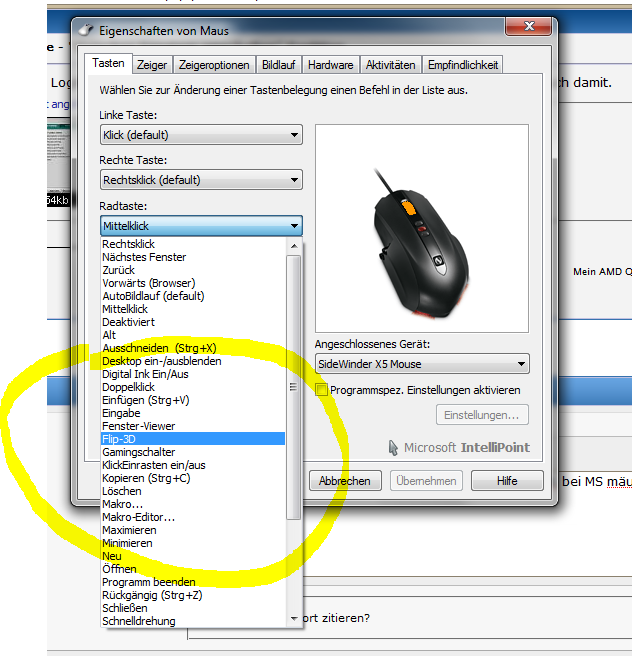Select Schließen from the list
Image resolution: width=632 pixels, height=656 pixels.
click(193, 608)
